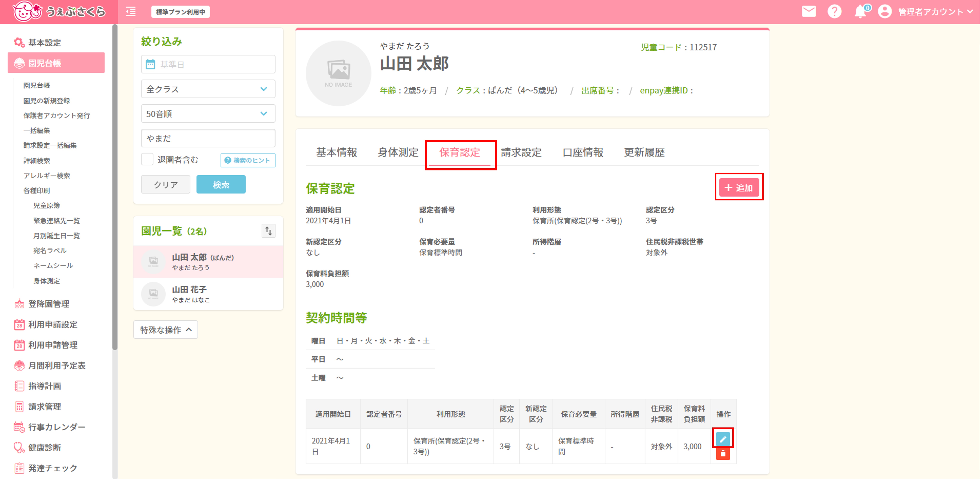Open 各種印刷 submenu item
Screen dimensions: 980x479
click(x=37, y=190)
